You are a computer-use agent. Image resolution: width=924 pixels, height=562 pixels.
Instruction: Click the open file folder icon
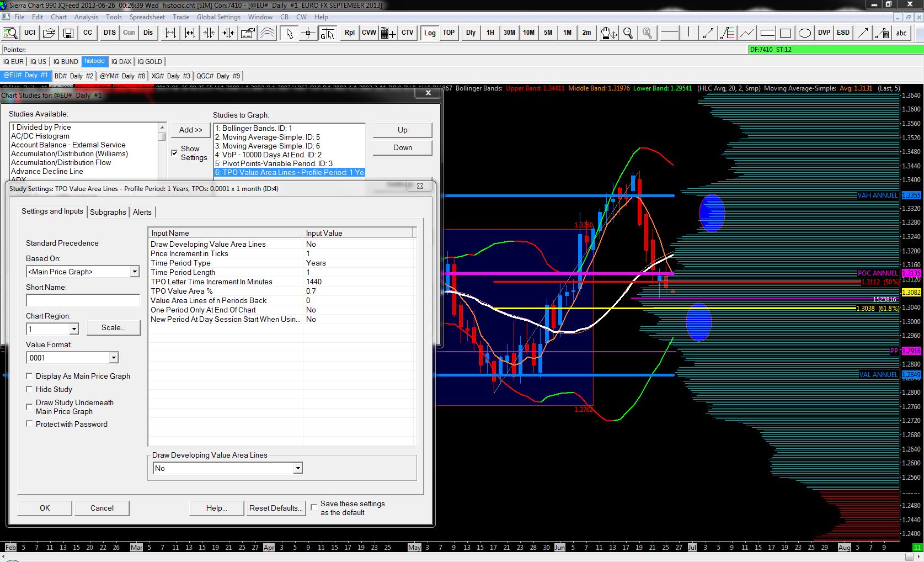49,33
